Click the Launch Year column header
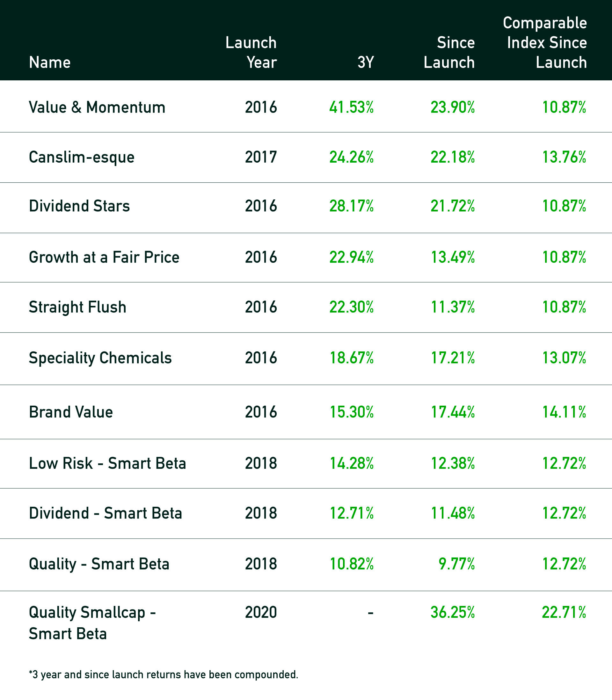612x700 pixels. 251,53
